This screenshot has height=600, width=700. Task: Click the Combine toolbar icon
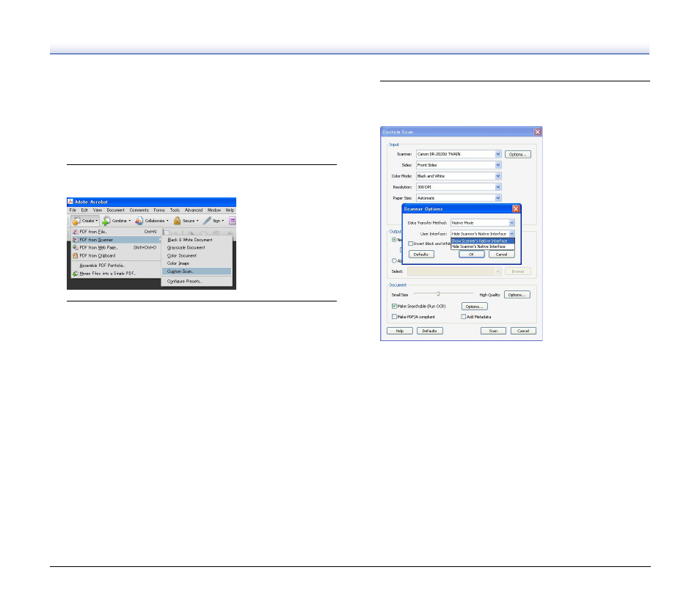coord(106,221)
